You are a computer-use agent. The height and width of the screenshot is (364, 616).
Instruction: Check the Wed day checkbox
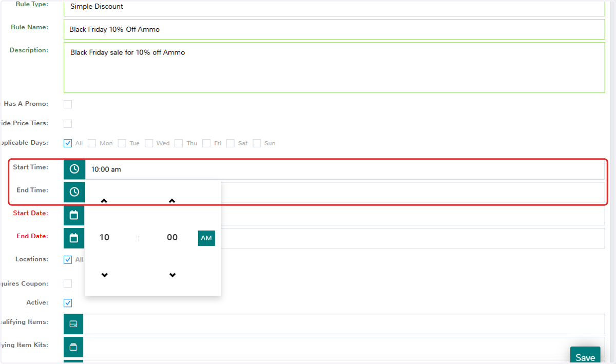(x=149, y=143)
